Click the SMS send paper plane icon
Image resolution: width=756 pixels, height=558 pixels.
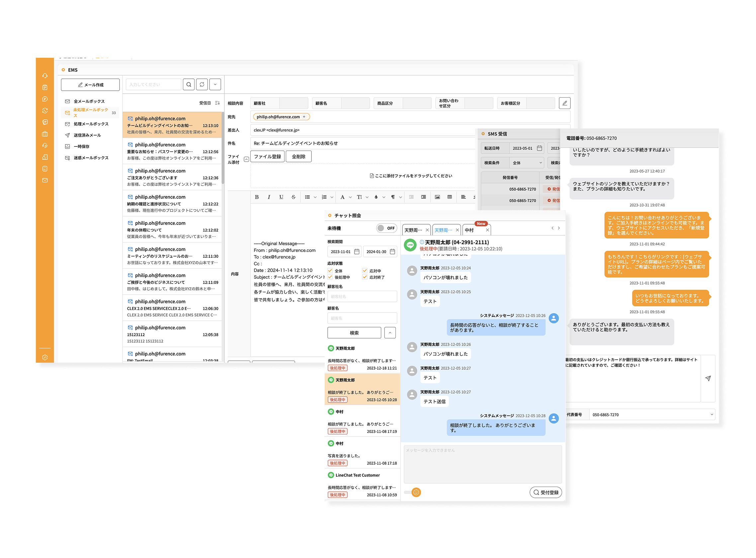tap(708, 378)
